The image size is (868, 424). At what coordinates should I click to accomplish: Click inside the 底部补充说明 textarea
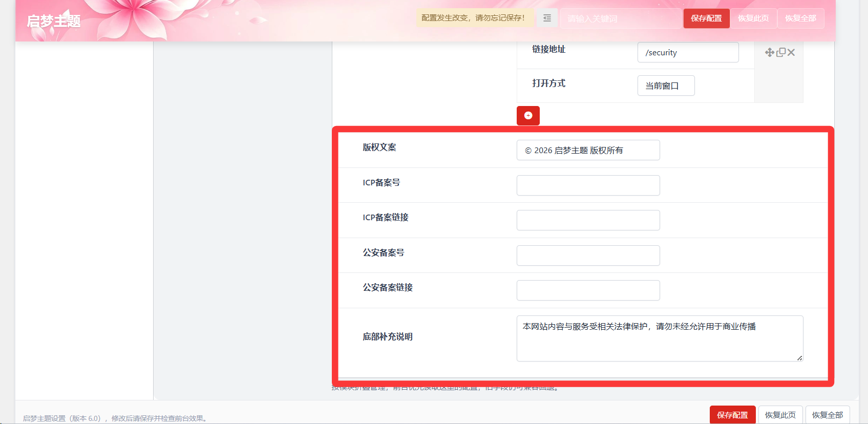pyautogui.click(x=660, y=338)
